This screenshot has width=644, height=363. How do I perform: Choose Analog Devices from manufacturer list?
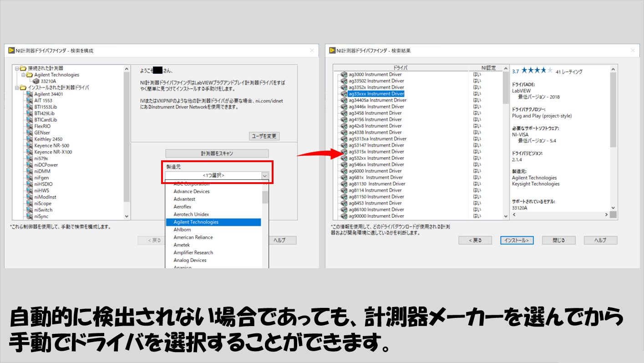190,261
